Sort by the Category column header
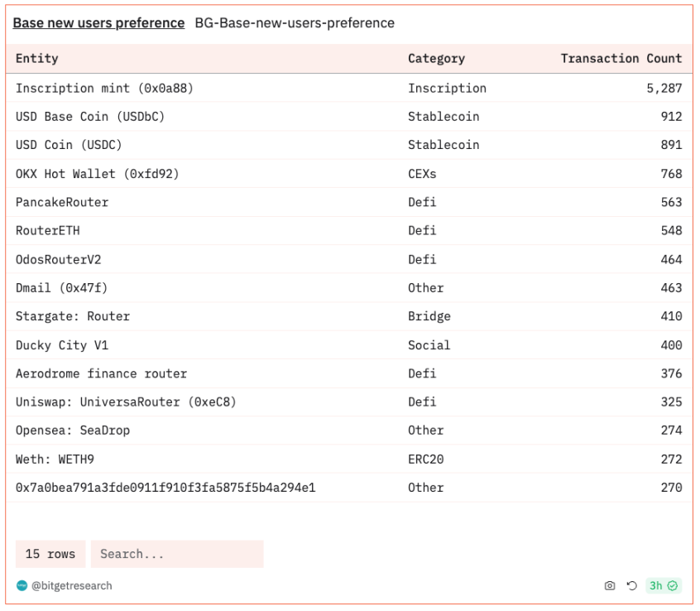Viewport: 700px width, 611px height. coord(436,59)
